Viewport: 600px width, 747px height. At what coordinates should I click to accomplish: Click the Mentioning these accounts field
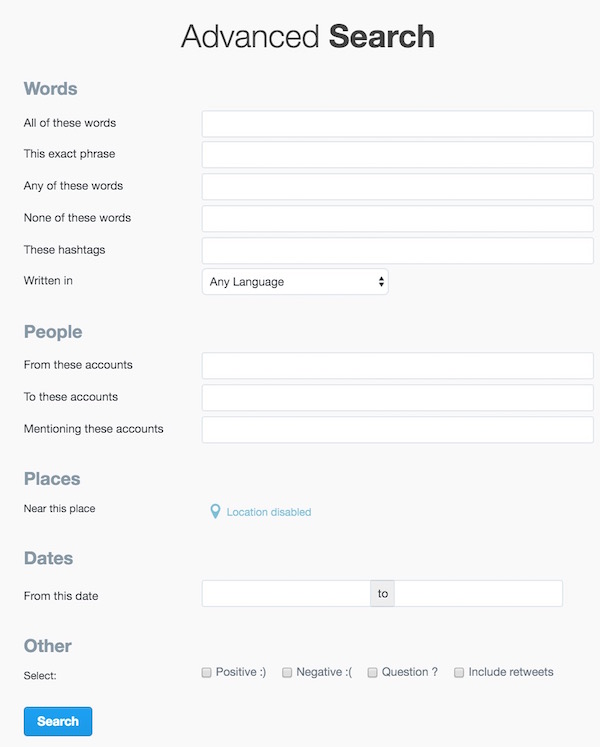[397, 430]
